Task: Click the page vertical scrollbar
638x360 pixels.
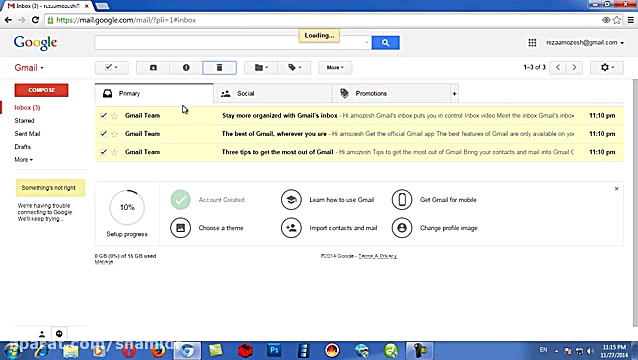Action: point(635,203)
